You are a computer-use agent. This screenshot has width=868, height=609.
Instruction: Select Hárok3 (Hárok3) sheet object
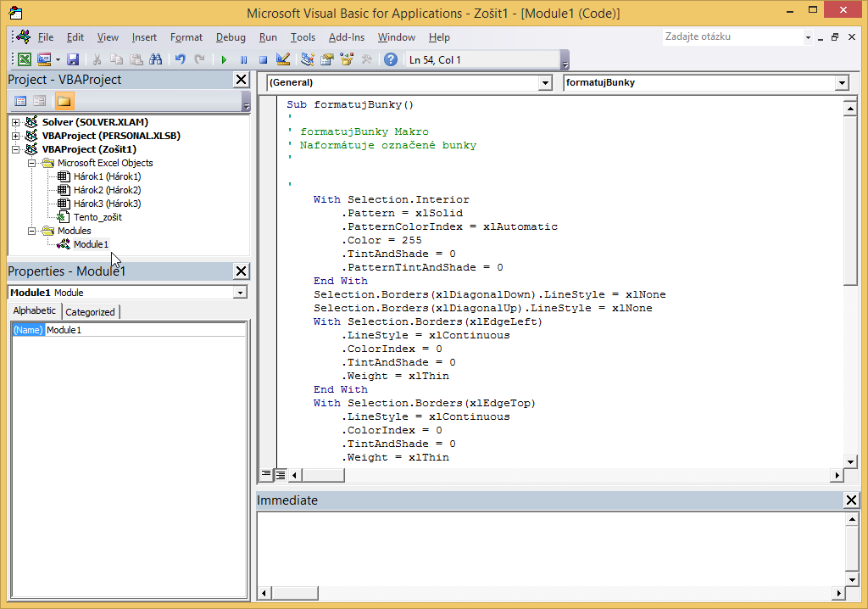tap(107, 204)
